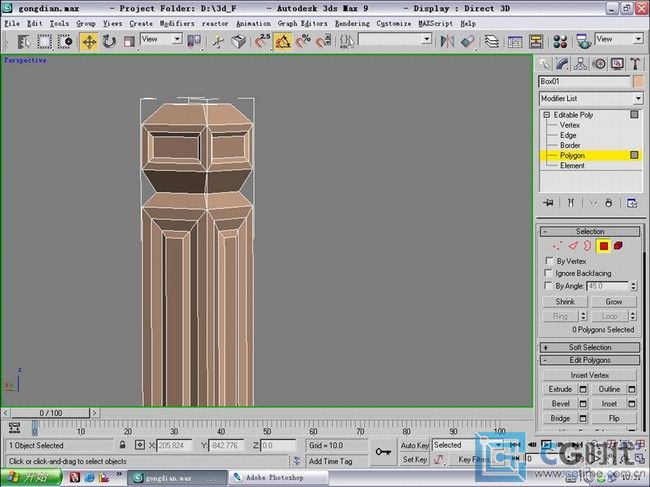Screen dimensions: 650x487
Task: Click the Extrude button
Action: tap(560, 389)
